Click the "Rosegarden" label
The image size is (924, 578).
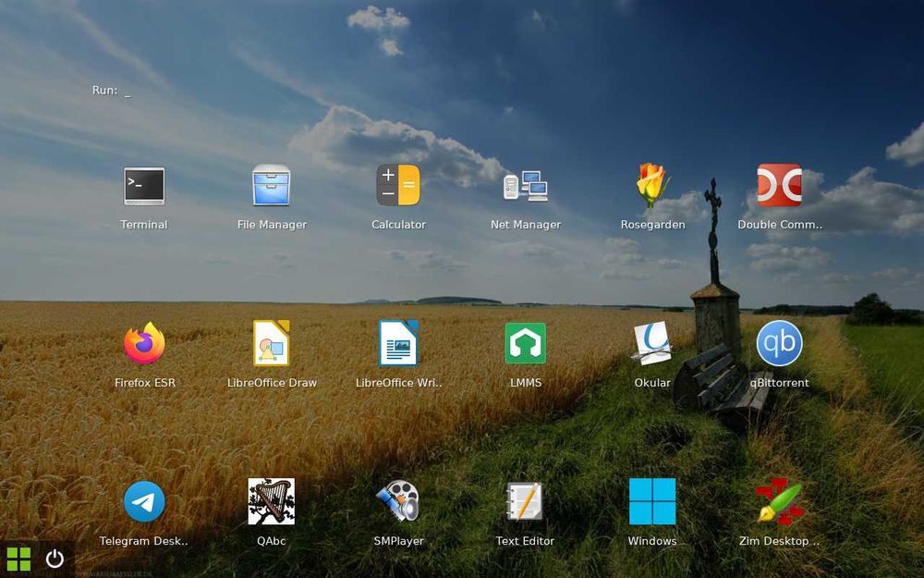pos(653,225)
